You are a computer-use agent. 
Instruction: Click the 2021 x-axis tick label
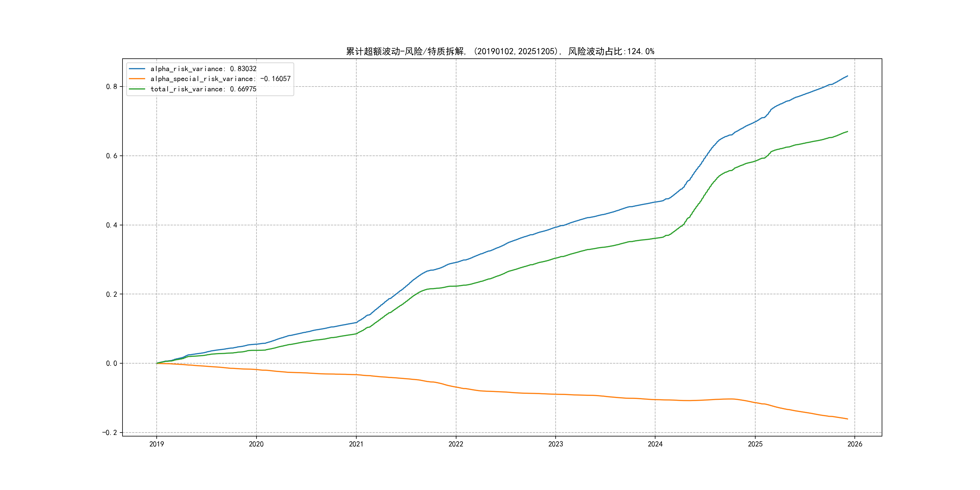[356, 444]
